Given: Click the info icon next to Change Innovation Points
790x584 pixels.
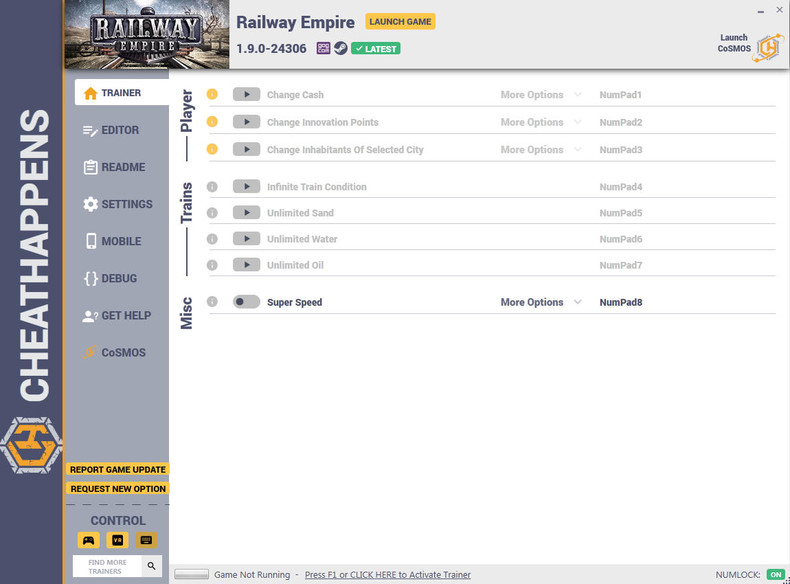Looking at the screenshot, I should 212,121.
